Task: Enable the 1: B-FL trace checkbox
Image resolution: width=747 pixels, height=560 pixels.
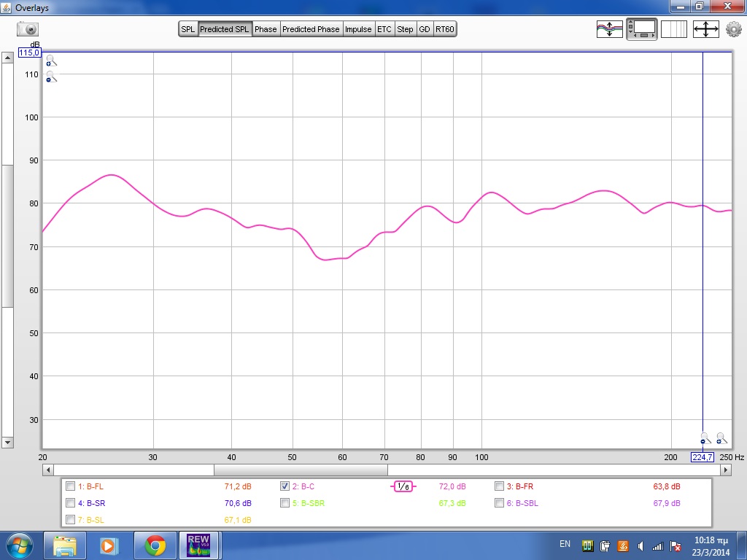Action: pos(70,486)
